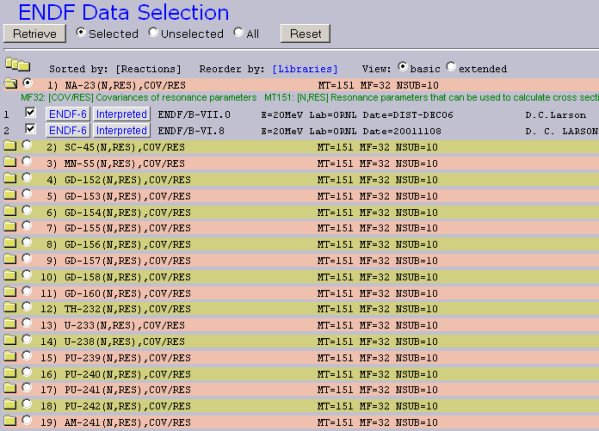Open the MN-55 folder icon

[x=10, y=162]
